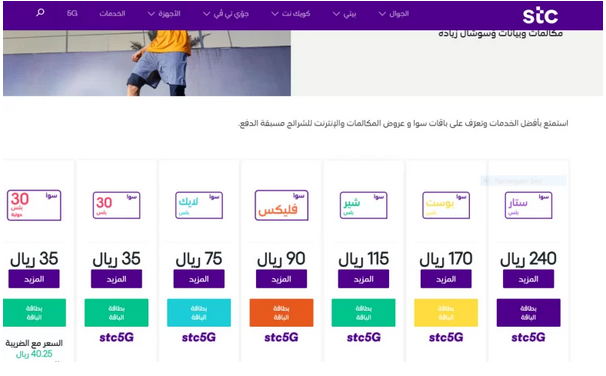This screenshot has height=376, width=606.
Task: Click stc5G logo under the 240 ريال plan
Action: click(528, 337)
